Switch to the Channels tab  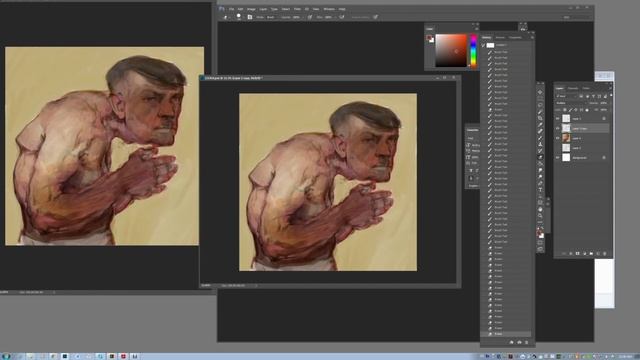[x=573, y=88]
